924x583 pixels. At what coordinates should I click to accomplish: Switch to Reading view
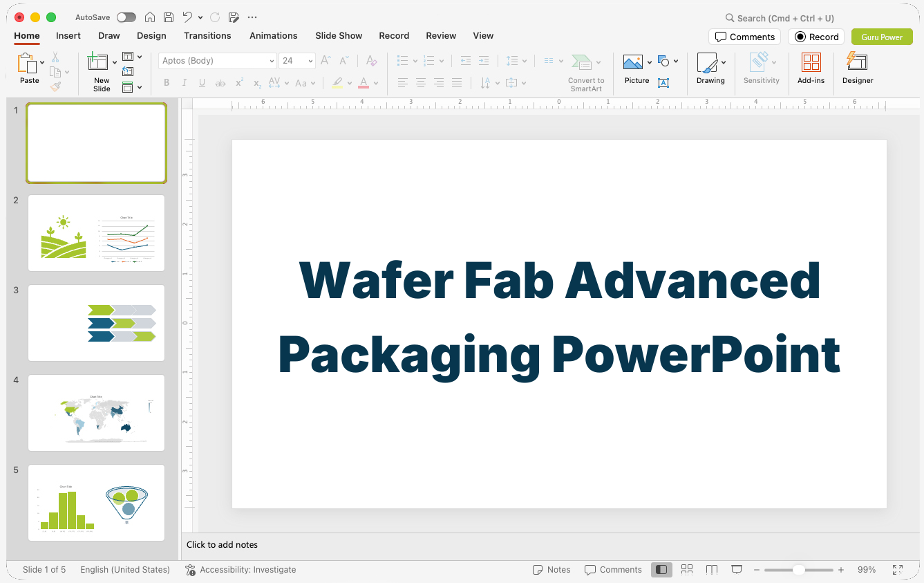[712, 570]
